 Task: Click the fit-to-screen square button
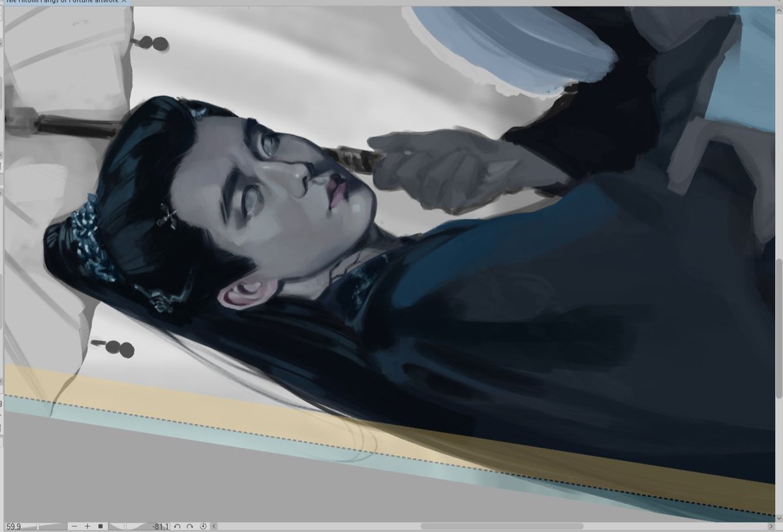point(100,526)
